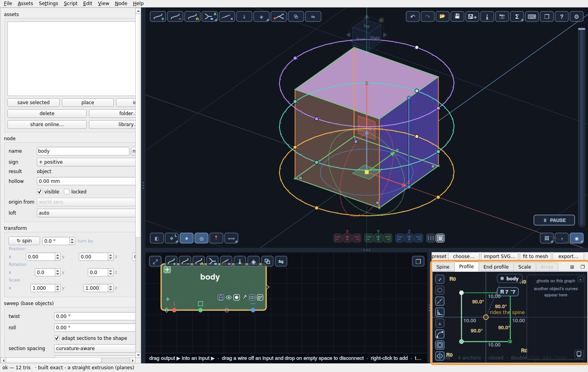Toggle the eye visibility icon on body node

229,298
